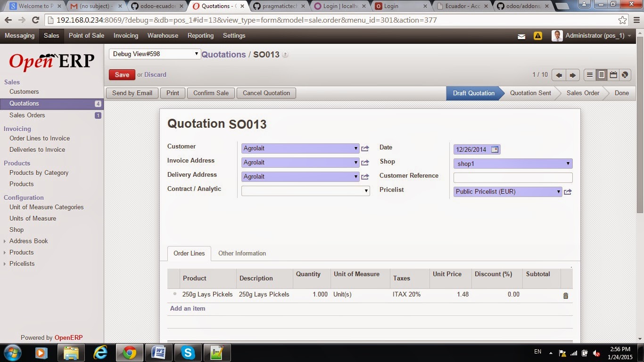Switch to the Ecuador browser tab

(462, 6)
